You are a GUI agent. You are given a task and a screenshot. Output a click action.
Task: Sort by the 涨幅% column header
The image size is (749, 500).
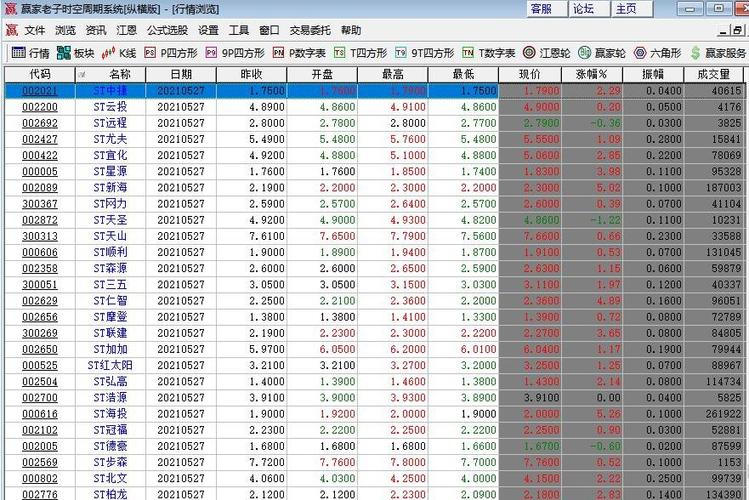[592, 74]
